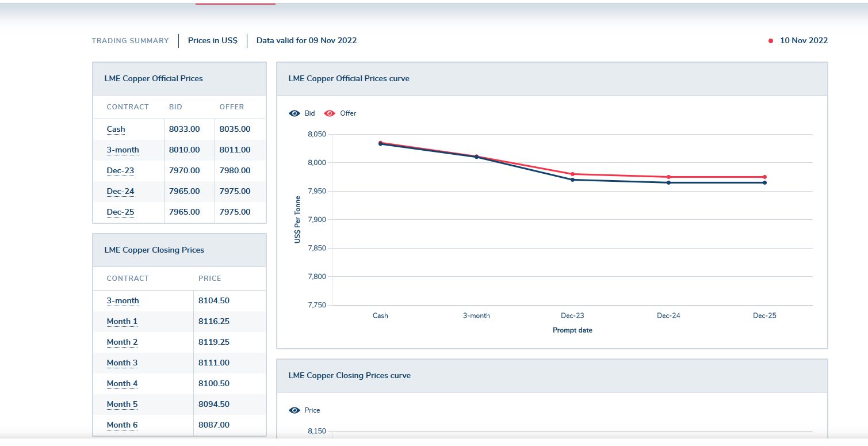Viewport: 868px width, 446px height.
Task: Open the 3-month link in Official Prices
Action: [123, 150]
